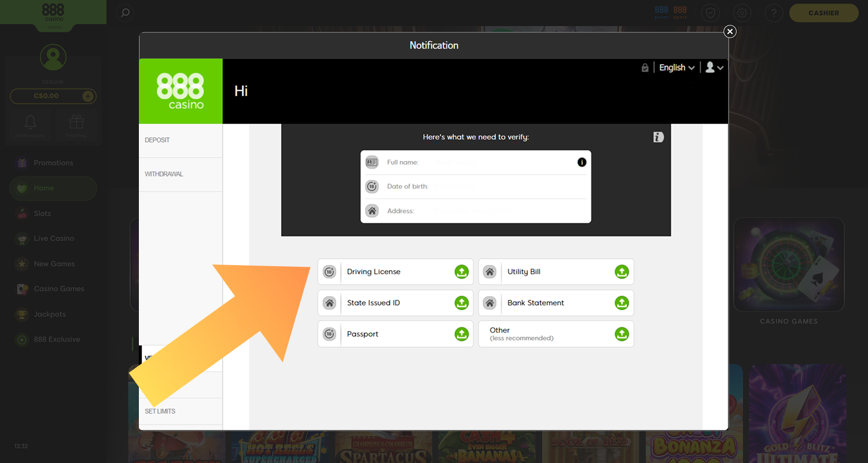Click the upload icon for Passport
Screen dimensions: 868x463
click(x=461, y=334)
